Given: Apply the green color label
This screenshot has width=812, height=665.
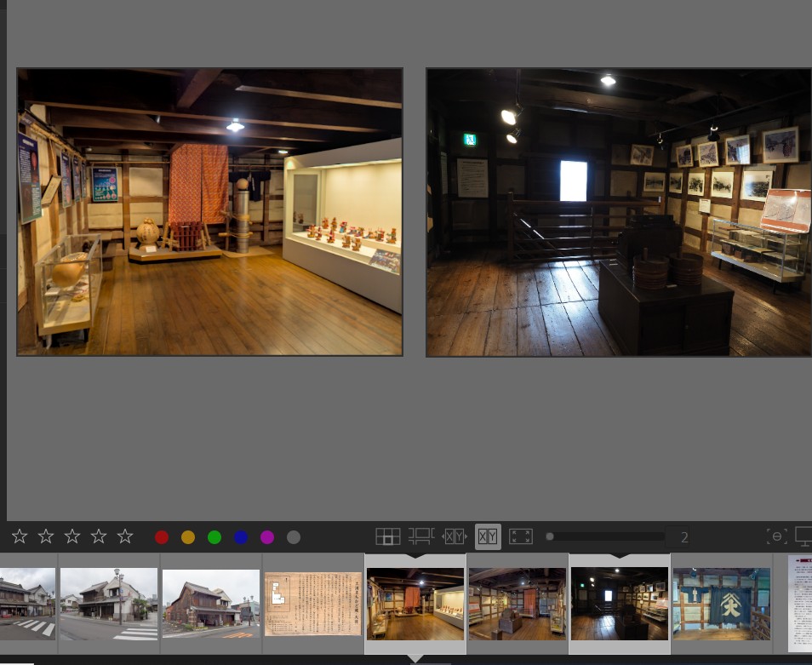Looking at the screenshot, I should 214,537.
